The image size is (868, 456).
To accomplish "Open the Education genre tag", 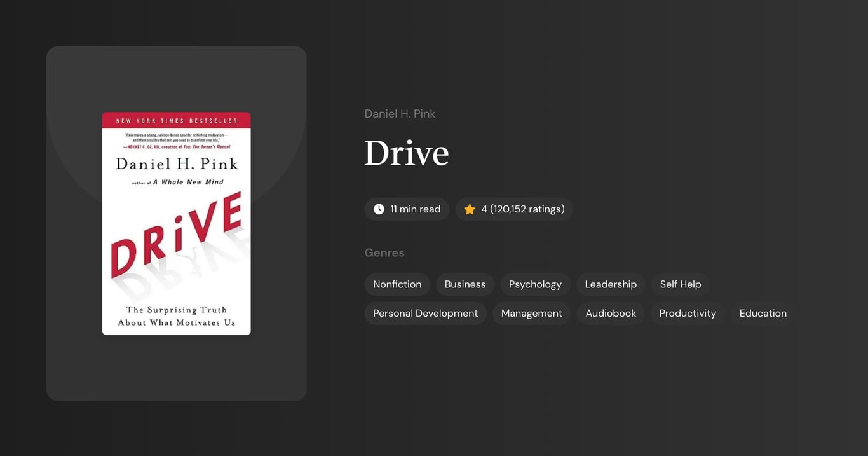I will 763,314.
